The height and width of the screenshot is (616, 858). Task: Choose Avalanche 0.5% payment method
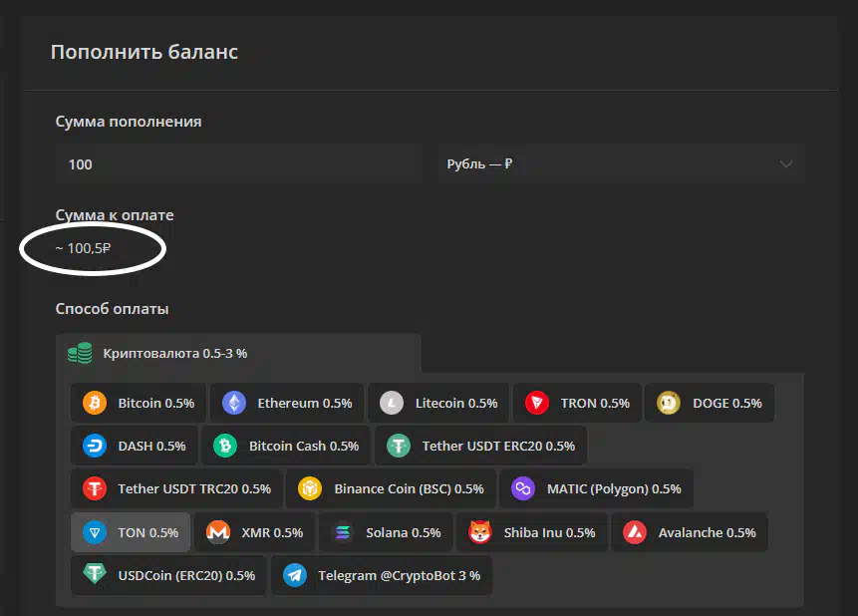pyautogui.click(x=690, y=532)
